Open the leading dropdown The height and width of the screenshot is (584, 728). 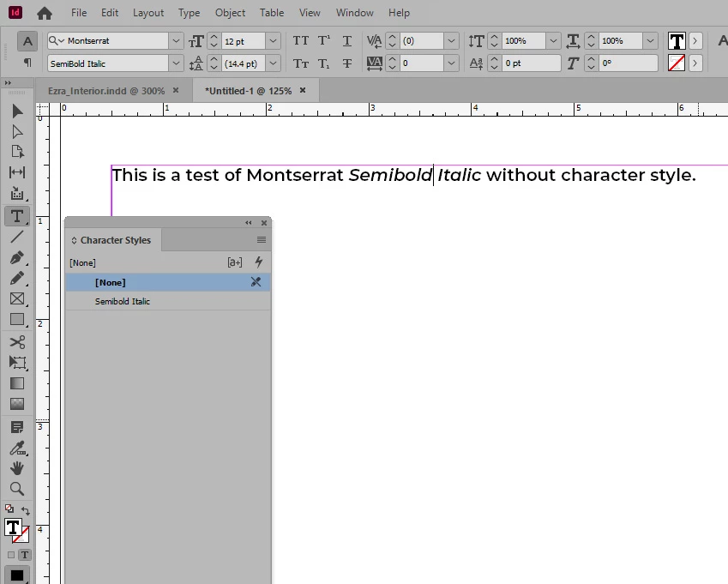[273, 63]
